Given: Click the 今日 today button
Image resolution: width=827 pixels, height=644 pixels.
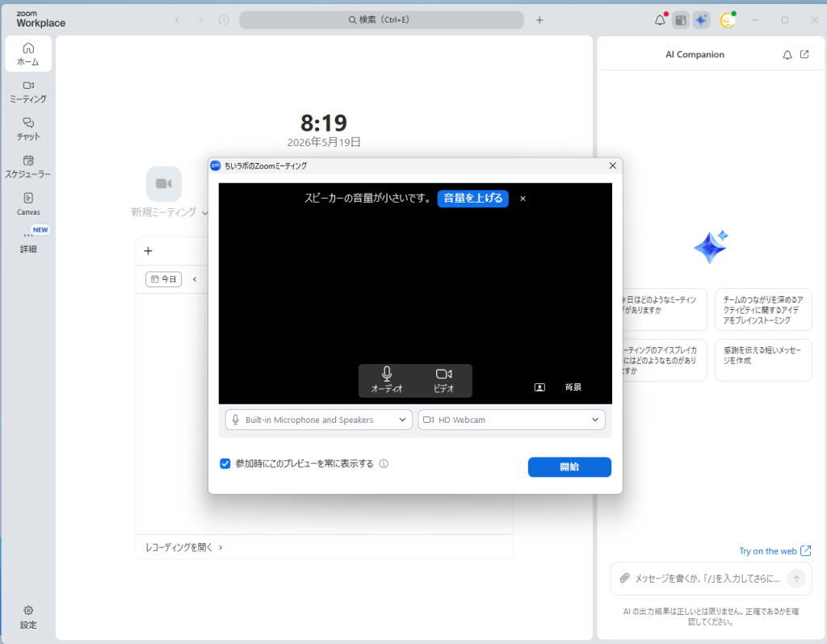Looking at the screenshot, I should [x=163, y=278].
